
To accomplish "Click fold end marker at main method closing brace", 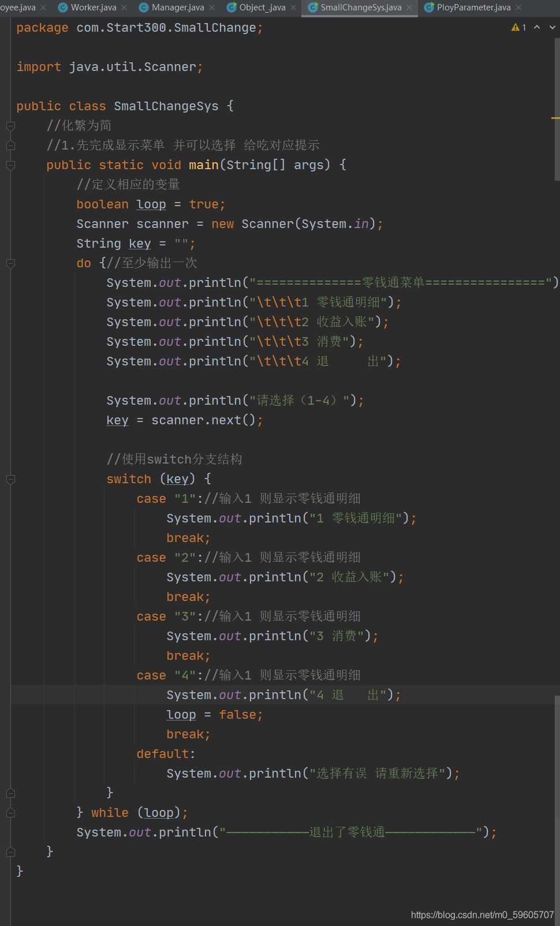I will click(10, 852).
